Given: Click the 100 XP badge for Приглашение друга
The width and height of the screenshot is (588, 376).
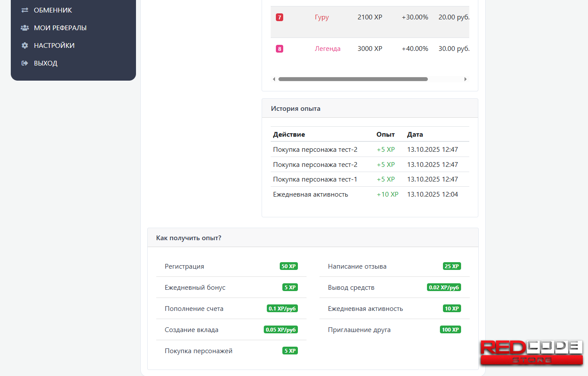Looking at the screenshot, I should pos(450,329).
